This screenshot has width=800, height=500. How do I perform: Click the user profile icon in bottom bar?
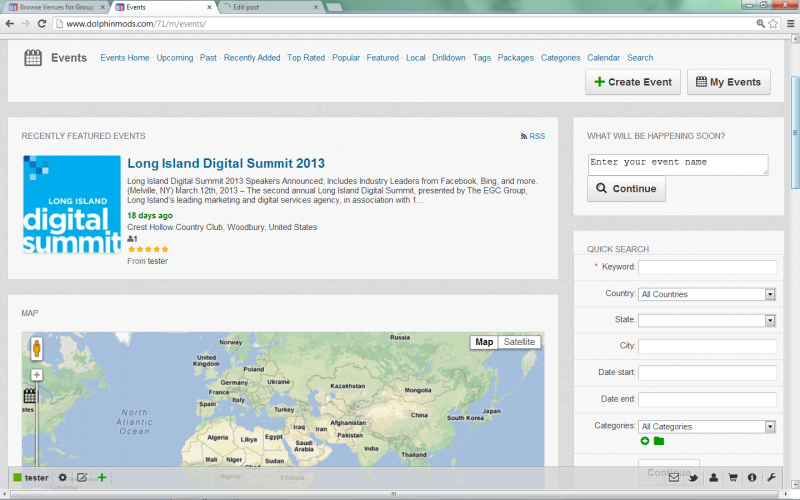(713, 478)
